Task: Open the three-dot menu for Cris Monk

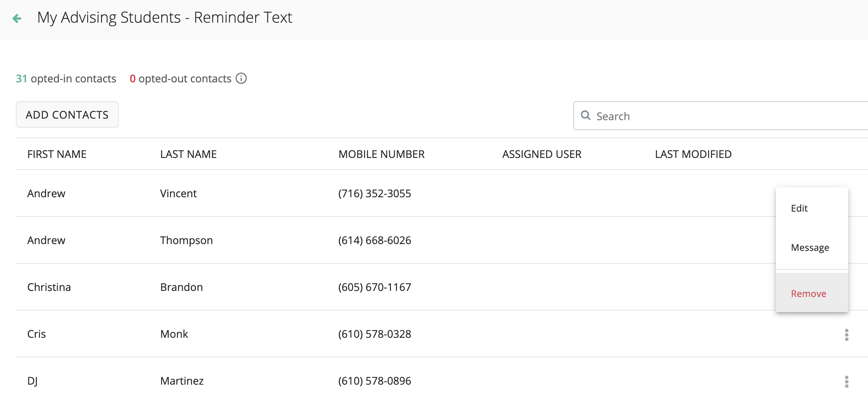Action: coord(846,335)
